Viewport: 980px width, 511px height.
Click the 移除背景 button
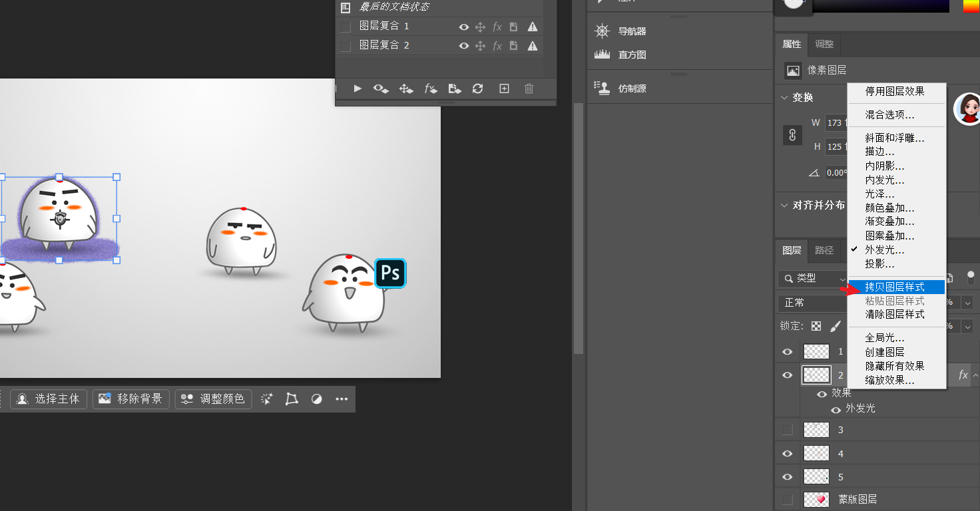[131, 399]
